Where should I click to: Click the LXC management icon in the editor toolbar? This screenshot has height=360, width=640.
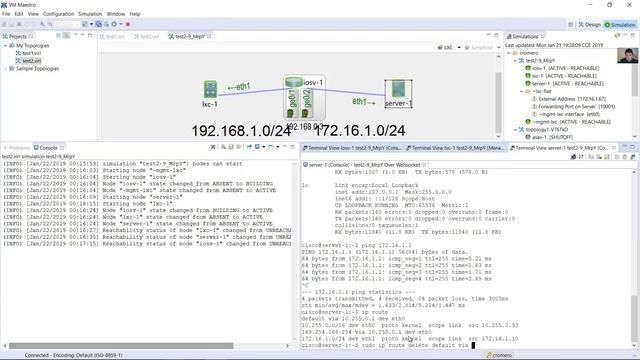[440, 47]
